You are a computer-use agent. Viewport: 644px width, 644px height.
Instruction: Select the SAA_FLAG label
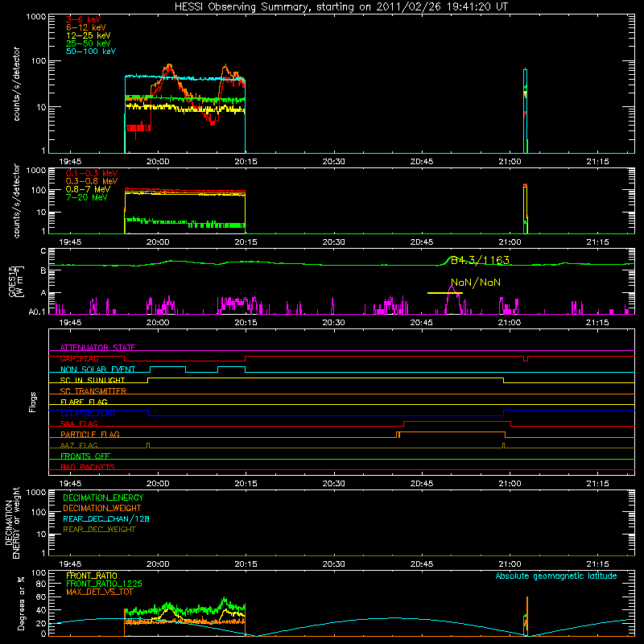tap(79, 424)
